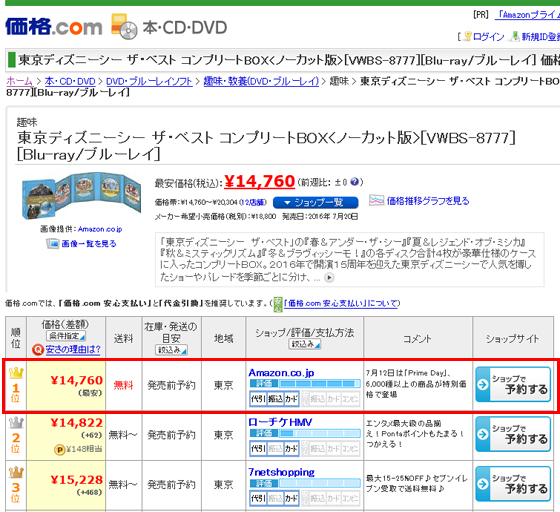Viewport: 560px width, 512px height.
Task: Open the Amazonプライム PR link
Action: pos(528,15)
